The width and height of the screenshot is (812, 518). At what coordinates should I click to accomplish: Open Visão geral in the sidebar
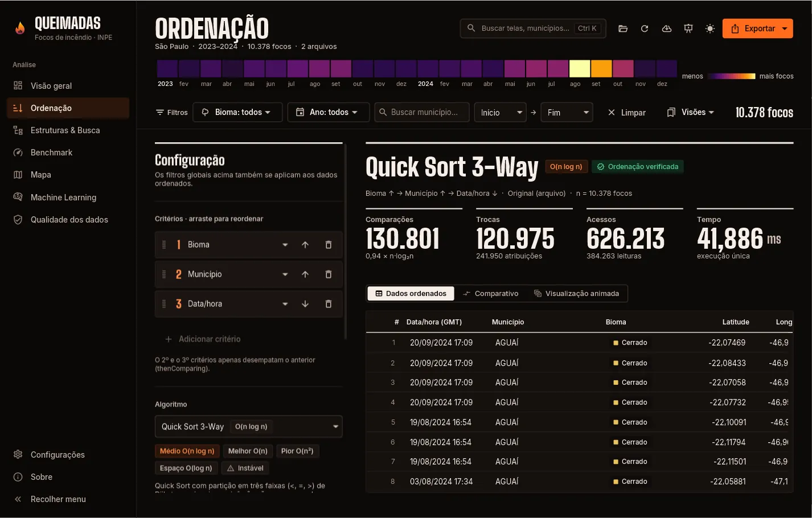pyautogui.click(x=68, y=86)
